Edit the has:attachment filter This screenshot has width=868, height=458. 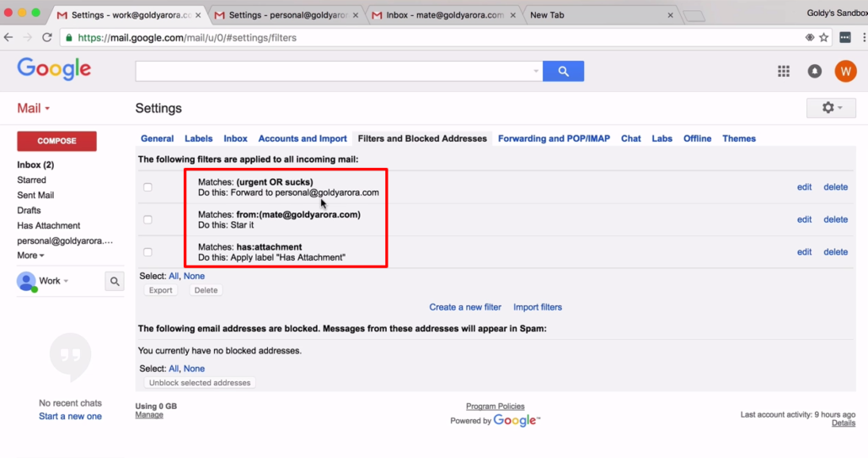tap(804, 252)
